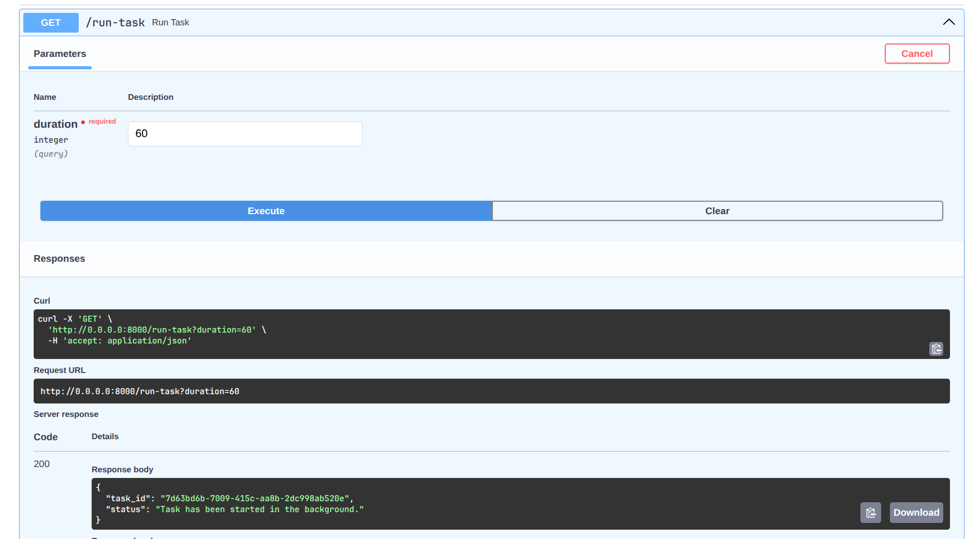The height and width of the screenshot is (539, 980).
Task: Switch to the Parameters tab
Action: tap(60, 54)
